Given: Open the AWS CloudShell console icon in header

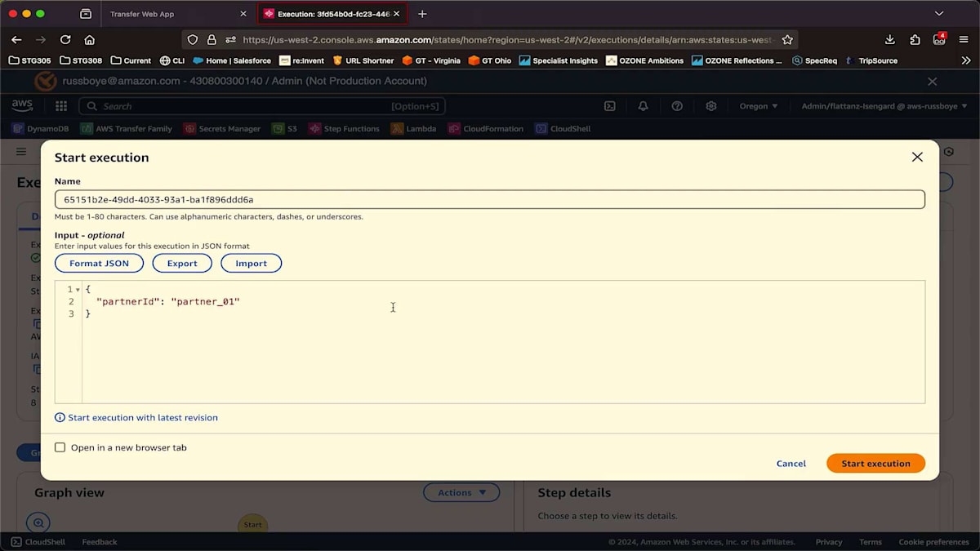Looking at the screenshot, I should 609,106.
